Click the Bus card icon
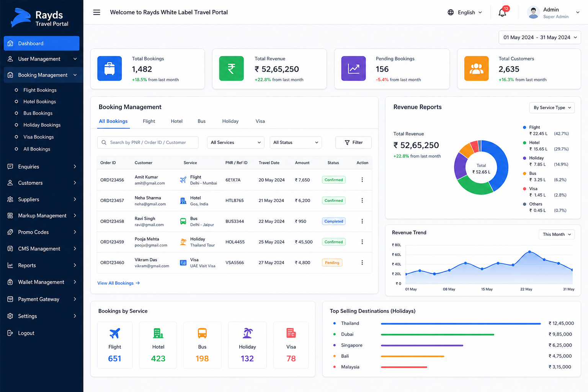This screenshot has height=392, width=588. [202, 333]
